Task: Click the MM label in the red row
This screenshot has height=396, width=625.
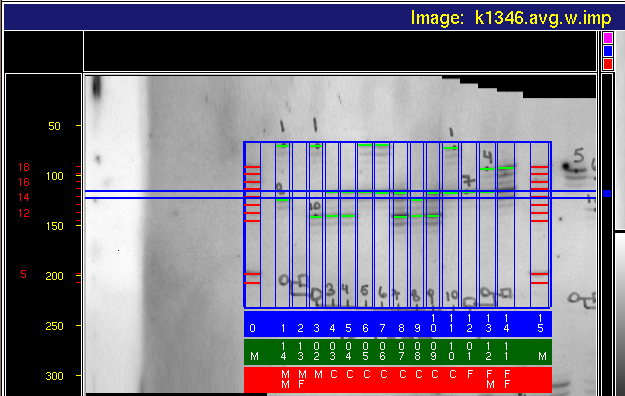Action: pos(285,379)
